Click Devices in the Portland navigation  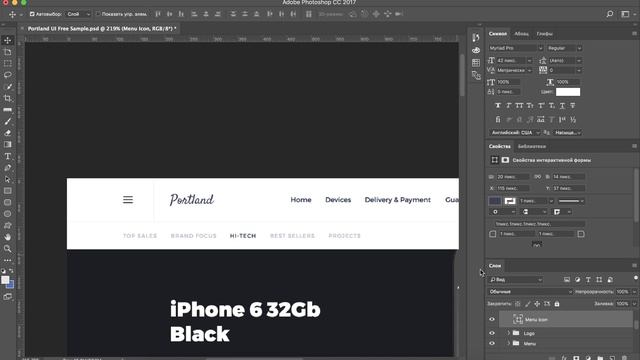point(338,200)
